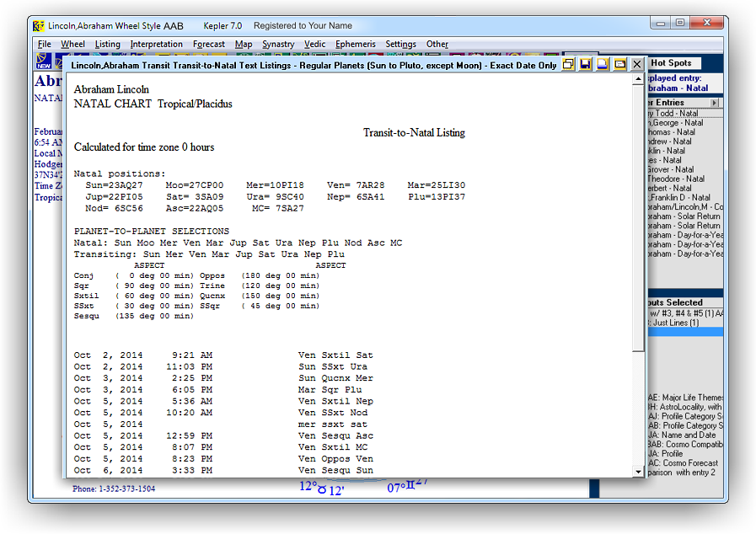Open the Wheel menu
This screenshot has height=534, width=756.
[72, 45]
